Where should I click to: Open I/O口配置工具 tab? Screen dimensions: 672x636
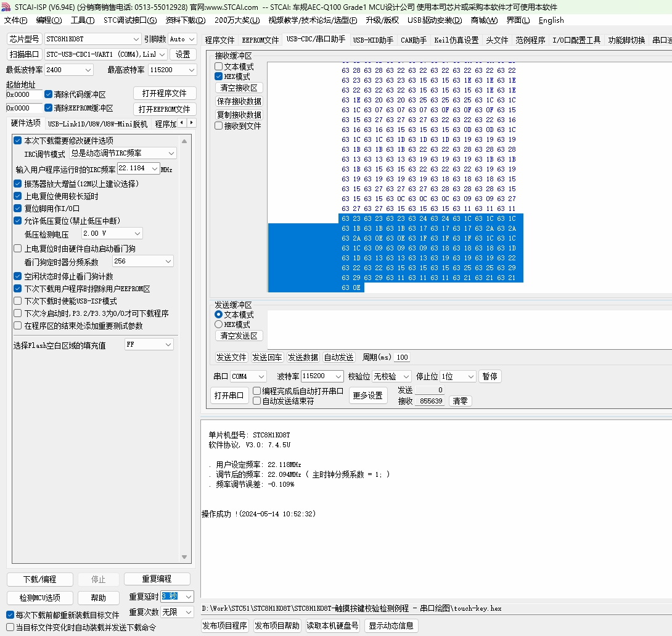576,40
